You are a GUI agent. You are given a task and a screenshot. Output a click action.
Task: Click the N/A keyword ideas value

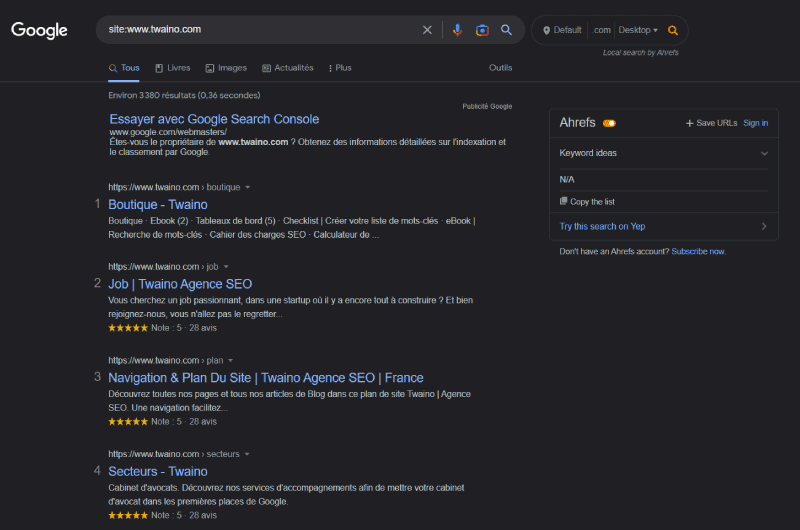point(567,180)
